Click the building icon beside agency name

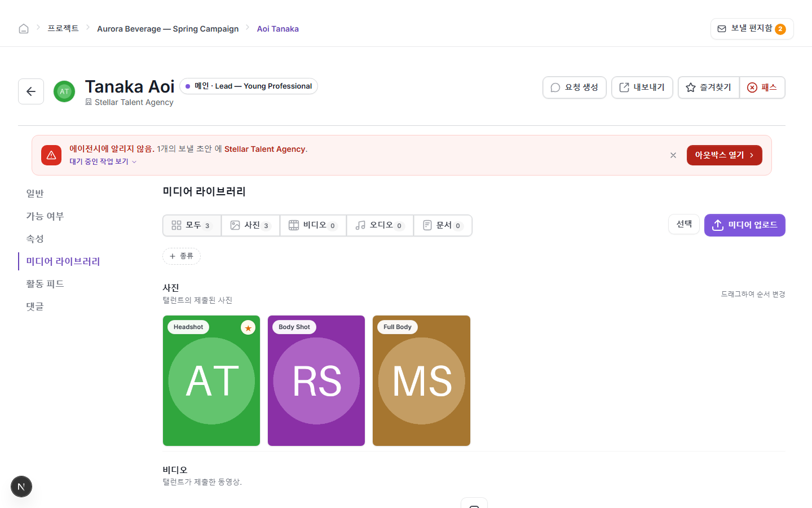click(89, 102)
